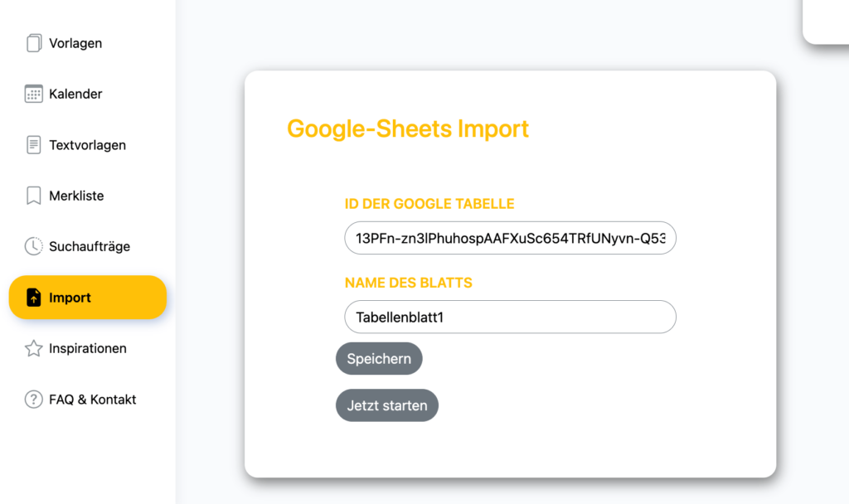Click the Jetzt starten button
Image resolution: width=849 pixels, height=504 pixels.
(387, 405)
